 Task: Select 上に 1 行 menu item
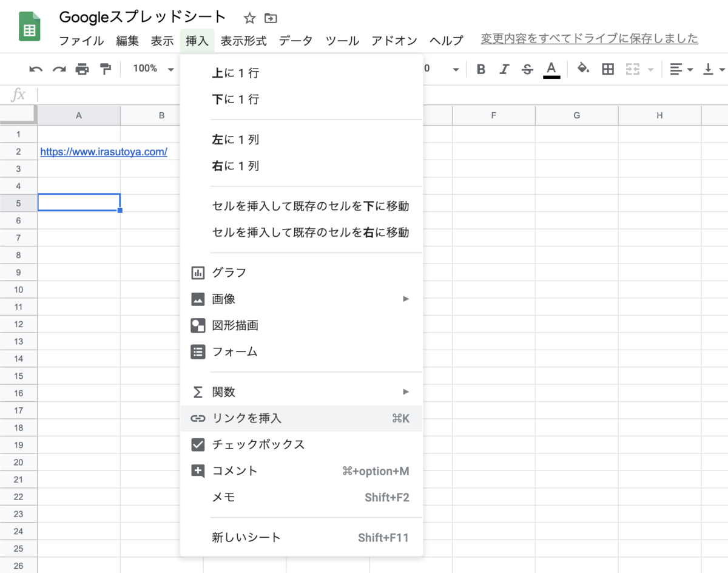coord(302,73)
